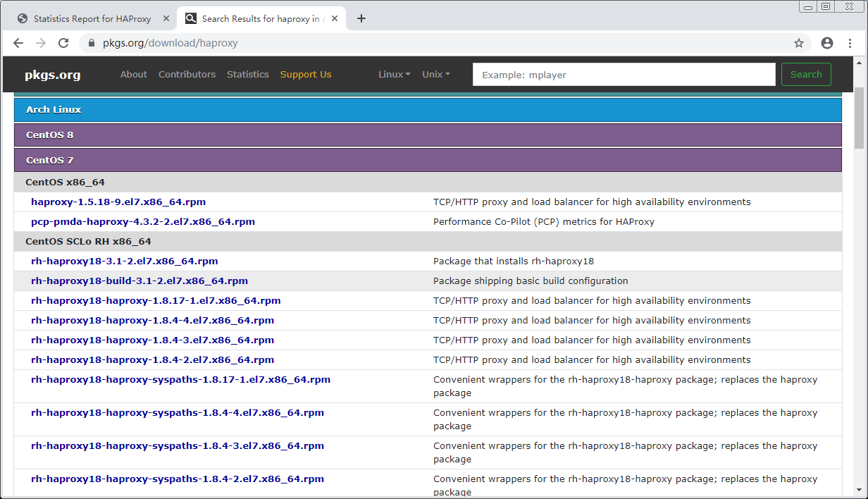Expand the Linux dropdown menu
868x499 pixels.
pos(394,74)
